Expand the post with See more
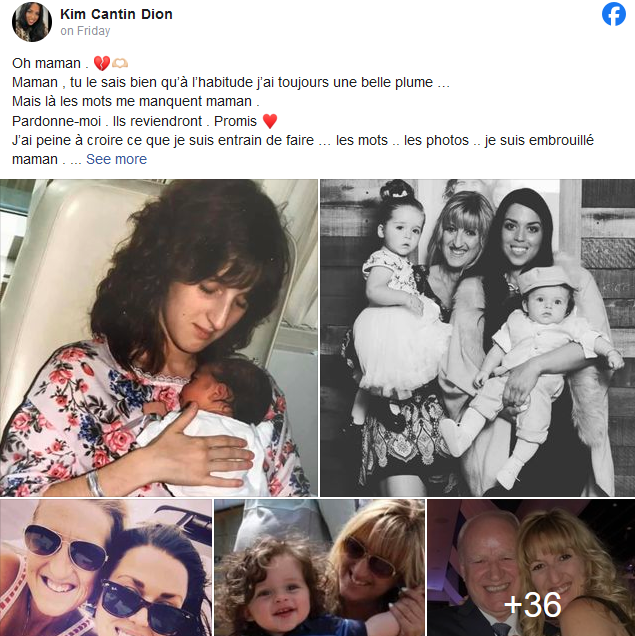The height and width of the screenshot is (636, 635). click(x=116, y=159)
